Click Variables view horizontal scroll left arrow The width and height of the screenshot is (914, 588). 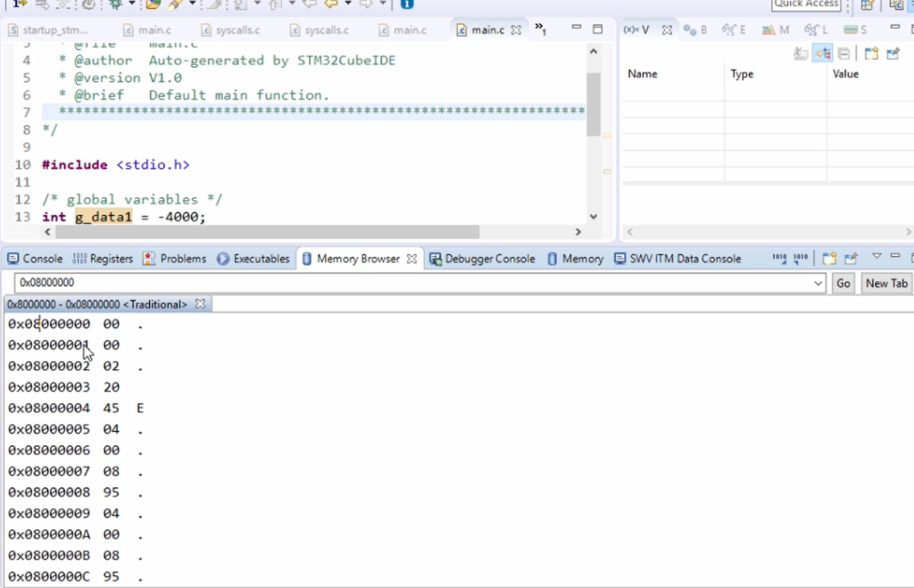pos(629,232)
